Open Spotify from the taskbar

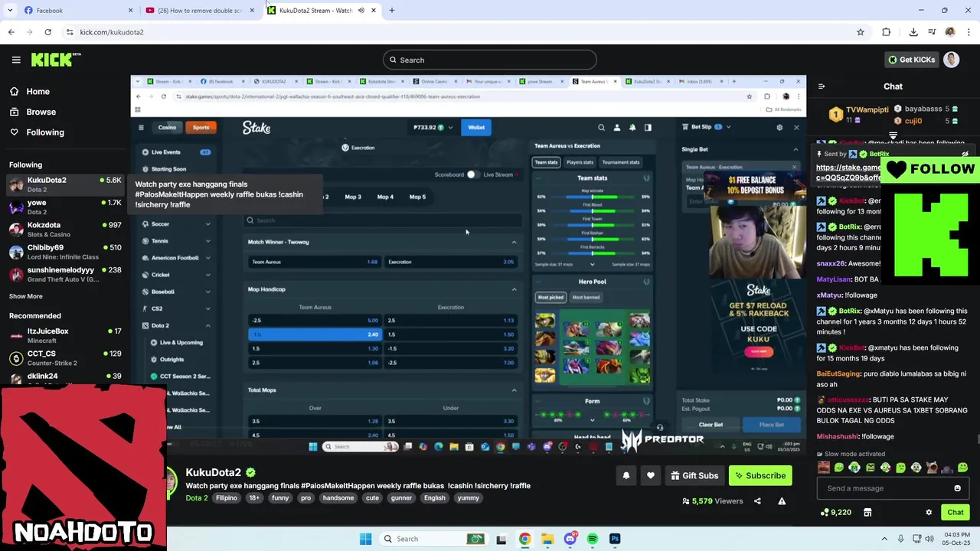[593, 539]
